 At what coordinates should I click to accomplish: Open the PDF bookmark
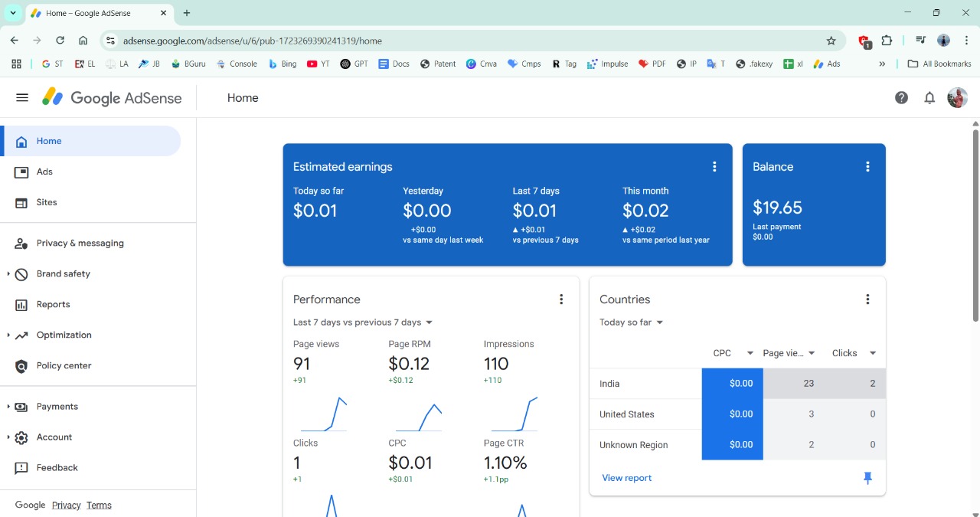pos(652,64)
